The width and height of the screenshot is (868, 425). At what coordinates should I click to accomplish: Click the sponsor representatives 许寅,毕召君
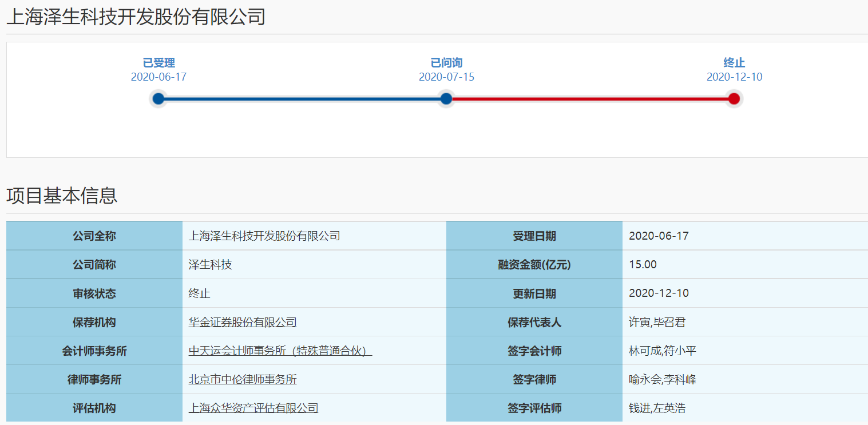coord(657,322)
